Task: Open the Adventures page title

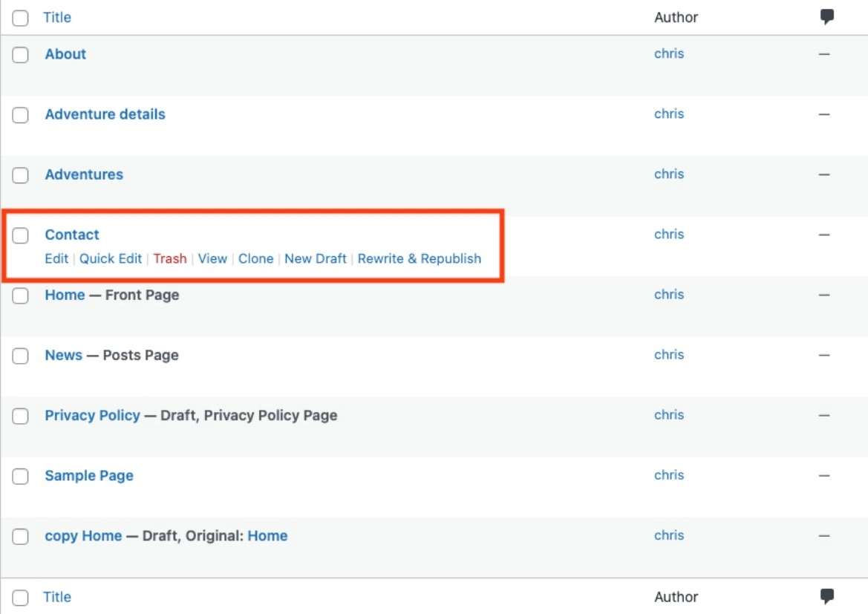Action: tap(84, 174)
